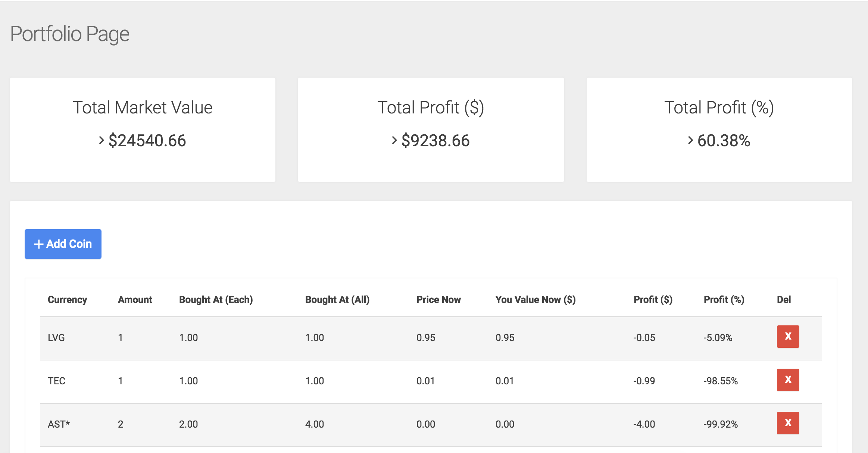This screenshot has width=868, height=453.
Task: Click the Profit ($) column header
Action: [653, 300]
